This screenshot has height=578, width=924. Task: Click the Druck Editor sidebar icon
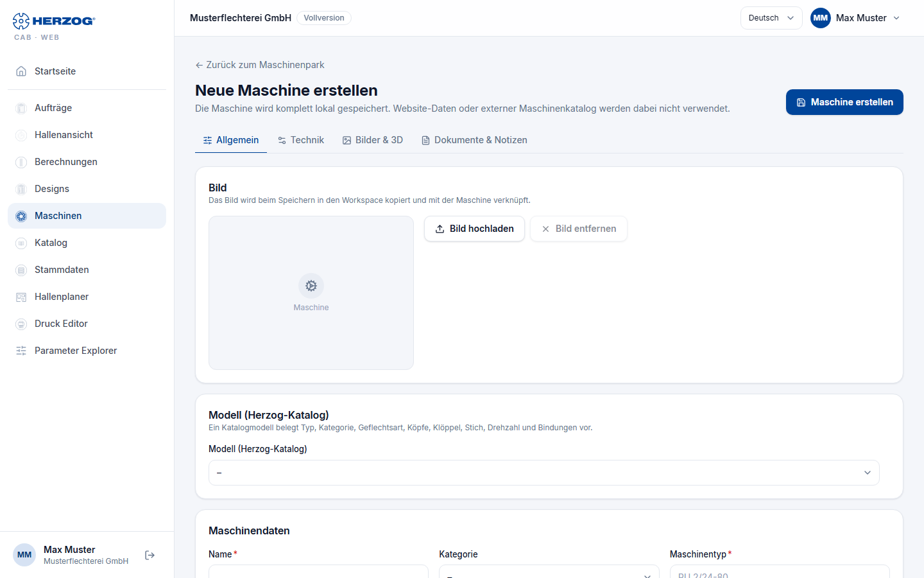(x=21, y=324)
